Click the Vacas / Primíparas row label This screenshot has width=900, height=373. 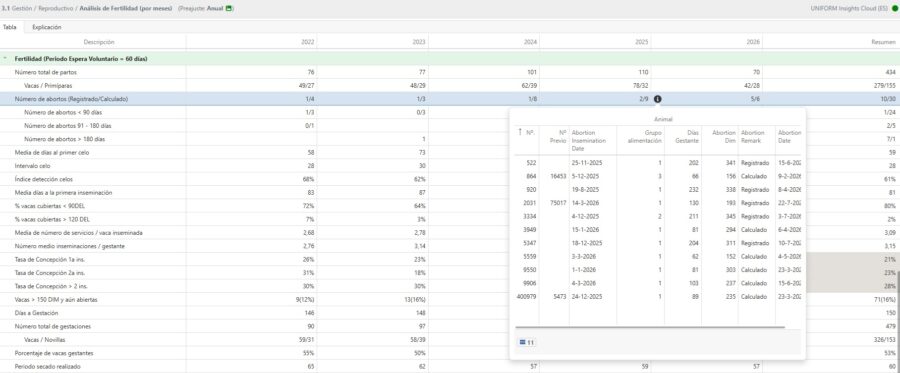48,86
